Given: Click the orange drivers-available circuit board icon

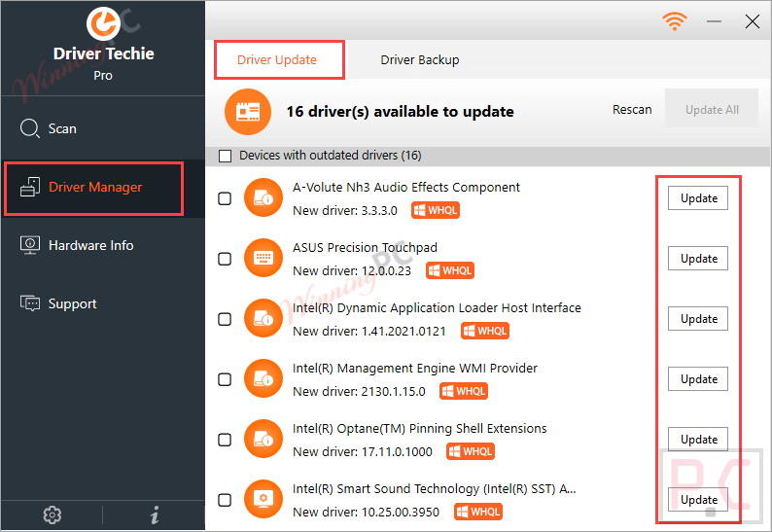Looking at the screenshot, I should click(248, 112).
